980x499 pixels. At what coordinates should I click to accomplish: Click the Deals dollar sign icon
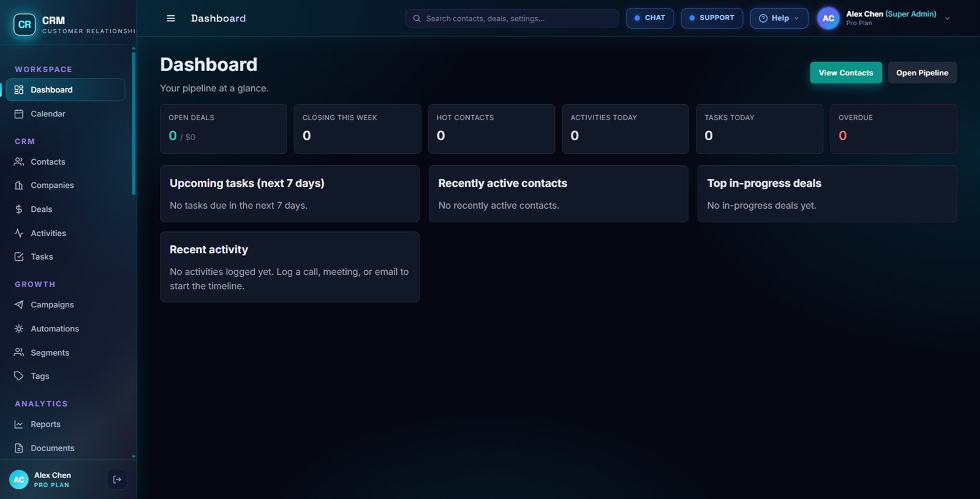[19, 209]
